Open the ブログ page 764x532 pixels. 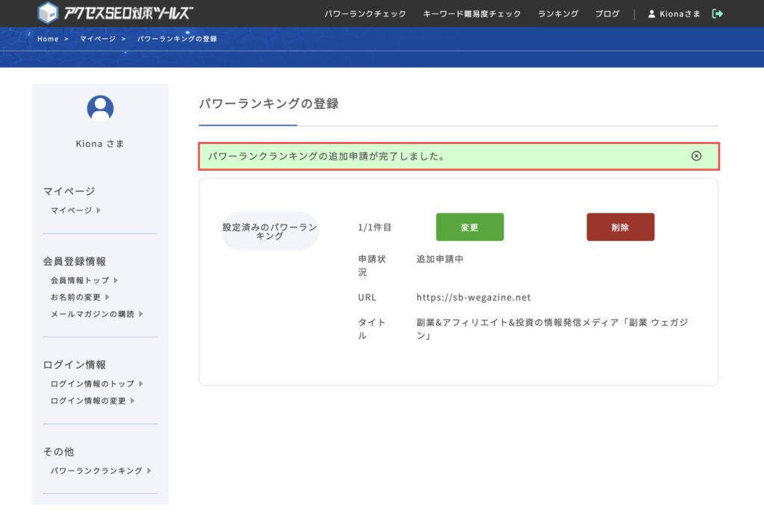(607, 13)
